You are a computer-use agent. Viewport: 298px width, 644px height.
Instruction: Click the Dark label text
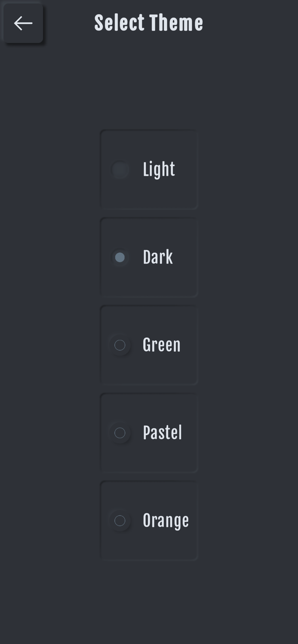pyautogui.click(x=157, y=258)
